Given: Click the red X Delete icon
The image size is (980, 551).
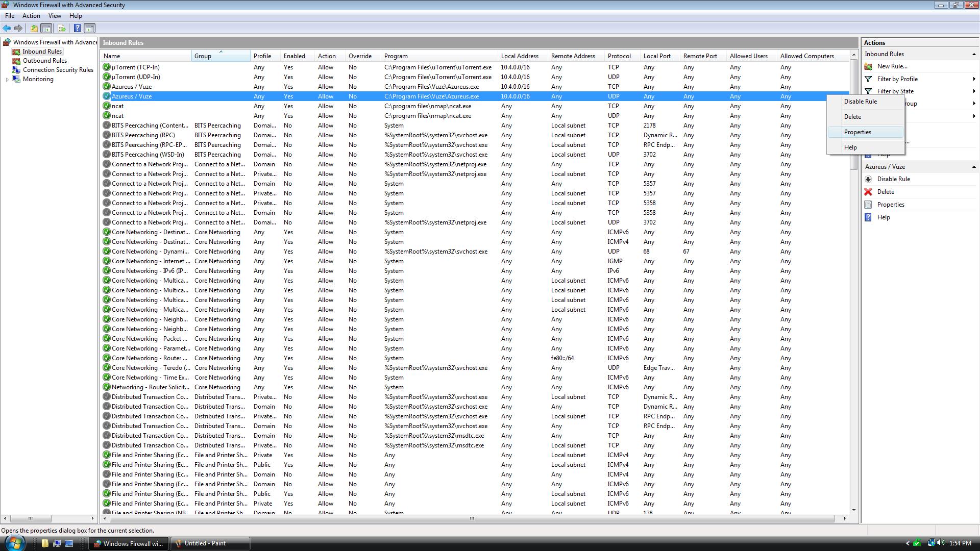Looking at the screenshot, I should click(868, 192).
